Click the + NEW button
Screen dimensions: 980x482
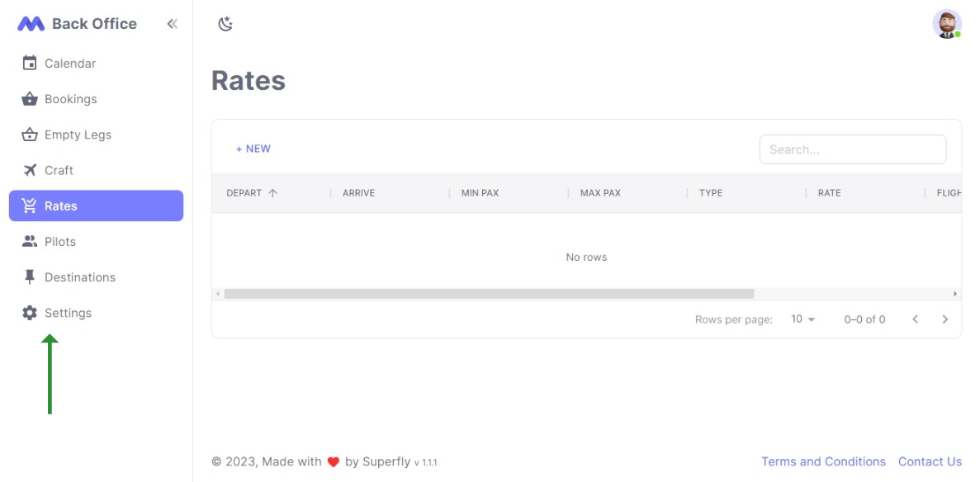point(253,148)
